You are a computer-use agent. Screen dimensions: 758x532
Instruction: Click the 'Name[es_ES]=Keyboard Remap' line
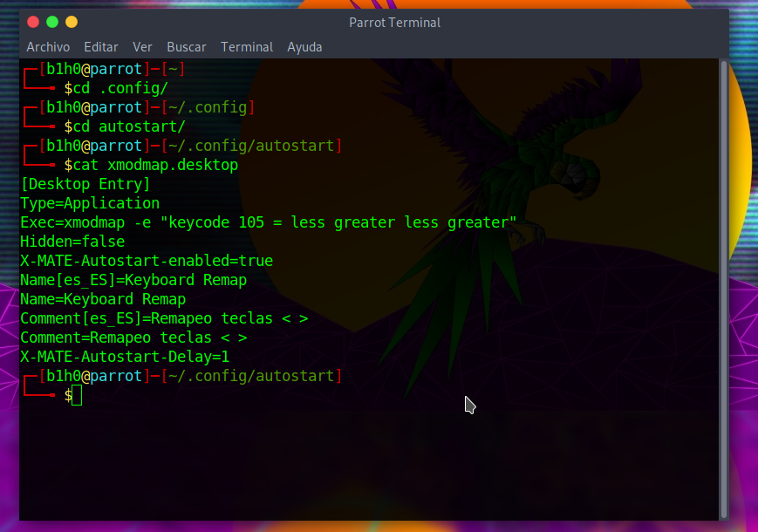coord(133,280)
